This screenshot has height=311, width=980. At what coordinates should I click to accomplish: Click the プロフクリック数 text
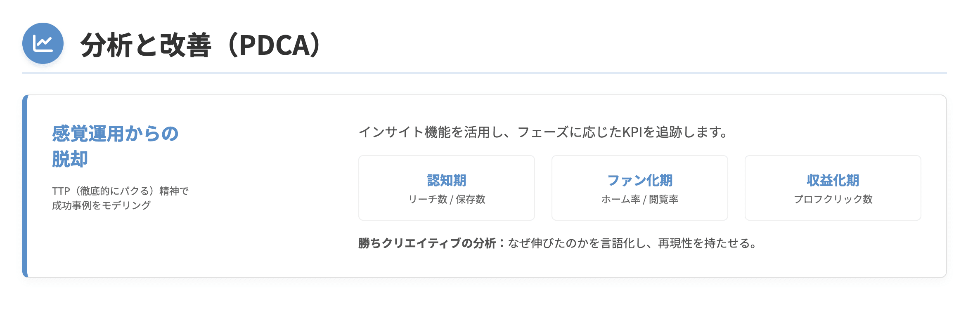pos(833,199)
